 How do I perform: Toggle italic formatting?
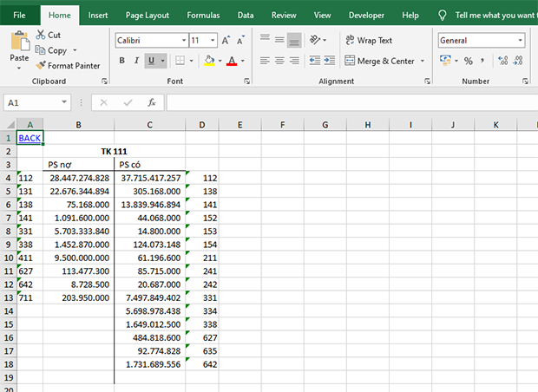(x=137, y=61)
